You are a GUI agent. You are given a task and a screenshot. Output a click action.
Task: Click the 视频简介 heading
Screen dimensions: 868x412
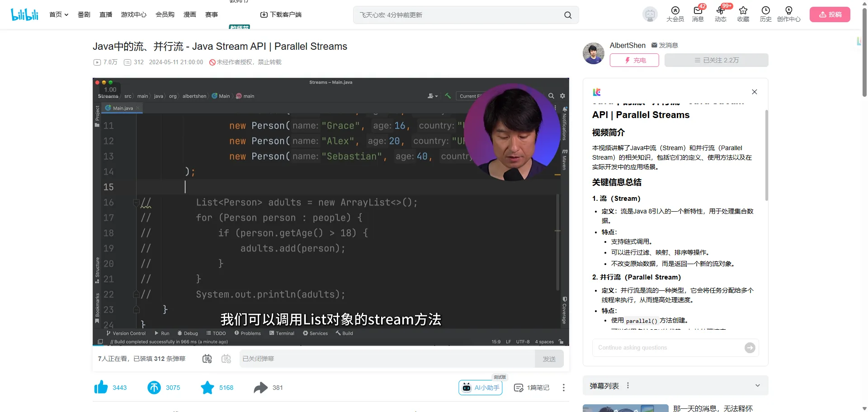coord(609,133)
